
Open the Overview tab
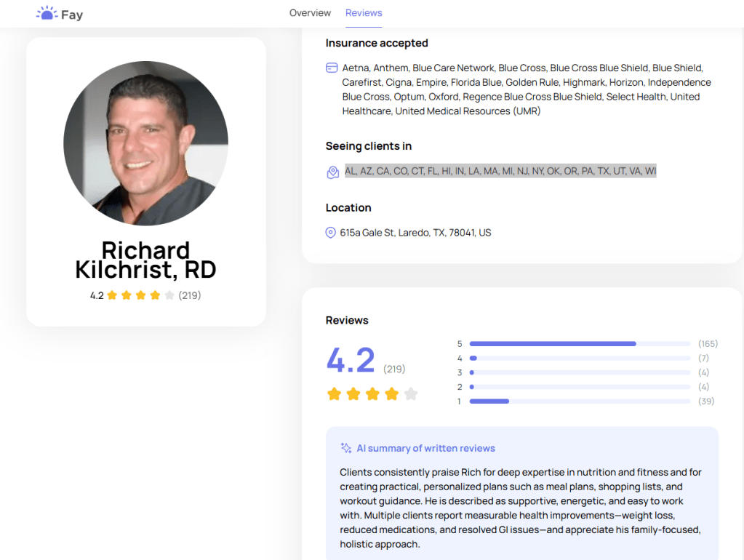(310, 13)
